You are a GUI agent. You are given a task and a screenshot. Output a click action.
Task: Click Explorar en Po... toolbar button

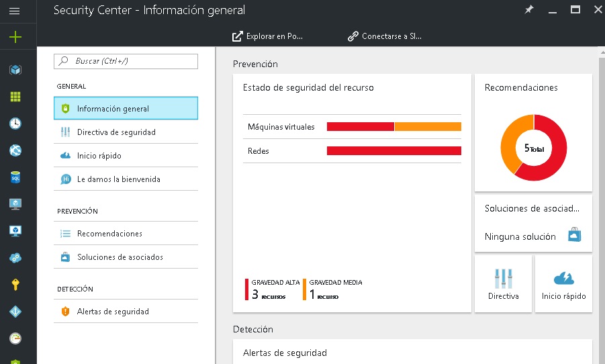pyautogui.click(x=267, y=36)
